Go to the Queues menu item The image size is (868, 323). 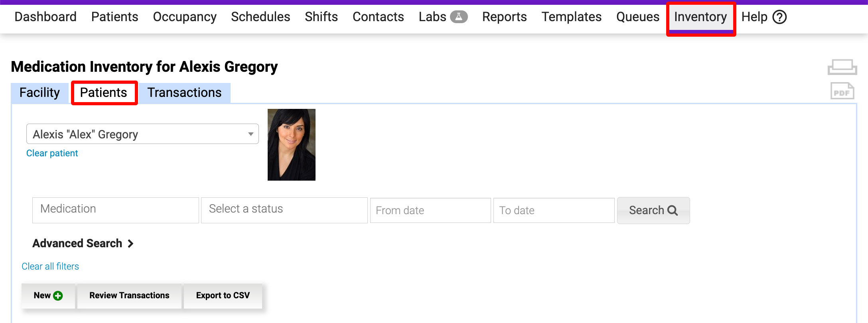point(637,17)
